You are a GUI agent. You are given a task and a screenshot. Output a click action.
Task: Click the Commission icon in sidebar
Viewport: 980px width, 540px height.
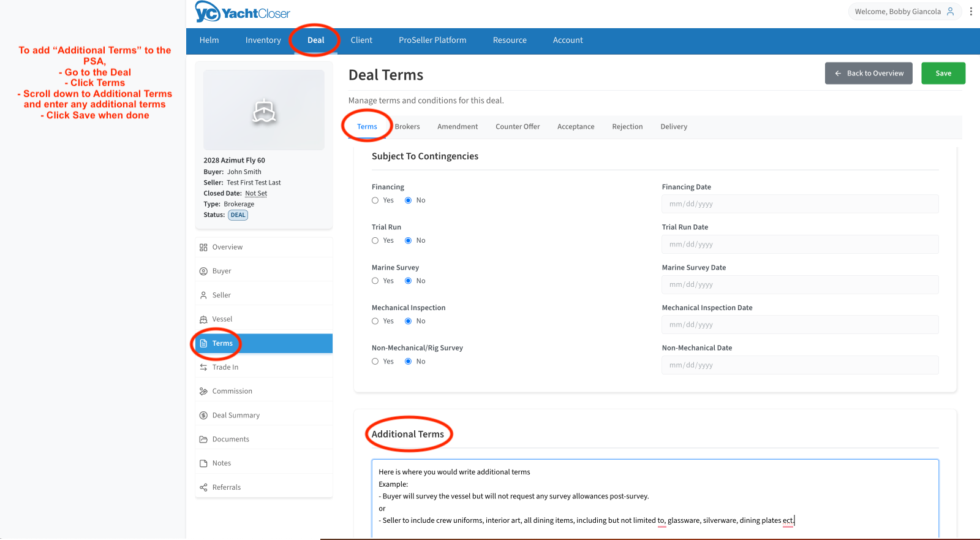point(203,391)
